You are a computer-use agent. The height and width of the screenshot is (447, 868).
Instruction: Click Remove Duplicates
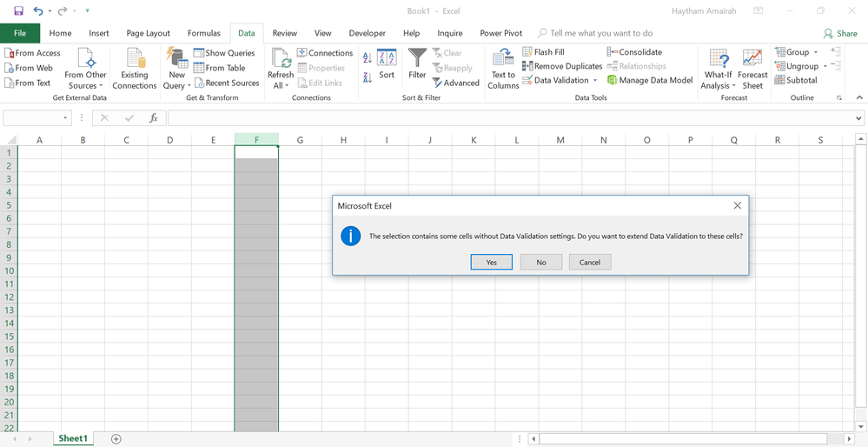click(562, 66)
